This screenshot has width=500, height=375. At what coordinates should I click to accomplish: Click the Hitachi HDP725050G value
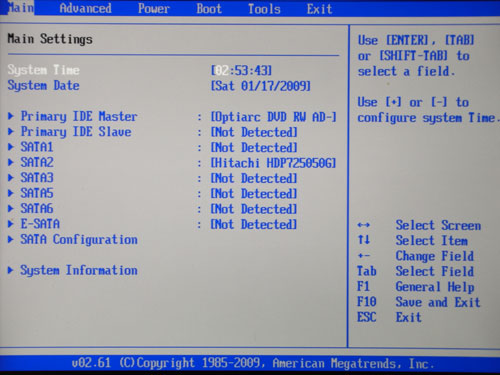pos(273,163)
